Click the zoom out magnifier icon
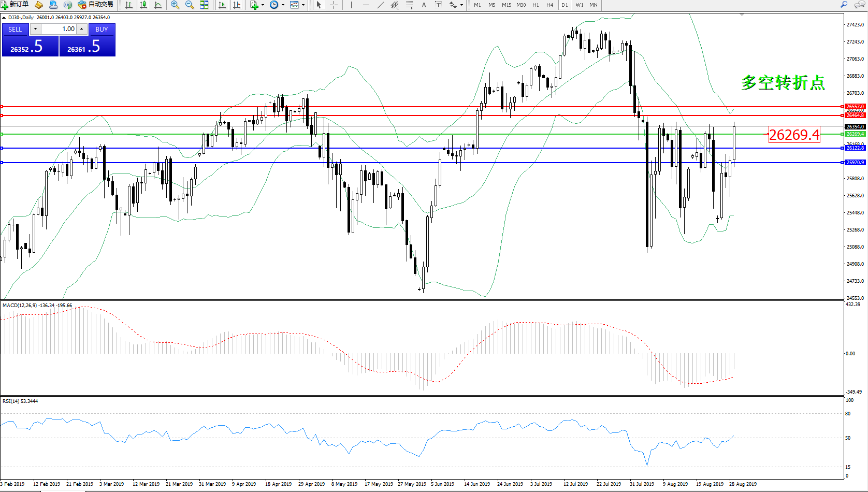This screenshot has width=868, height=492. pos(189,5)
